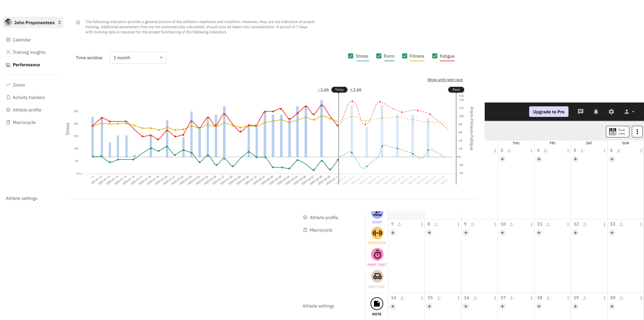The image size is (644, 320).
Task: Open the account avatar dropdown
Action: click(x=629, y=111)
